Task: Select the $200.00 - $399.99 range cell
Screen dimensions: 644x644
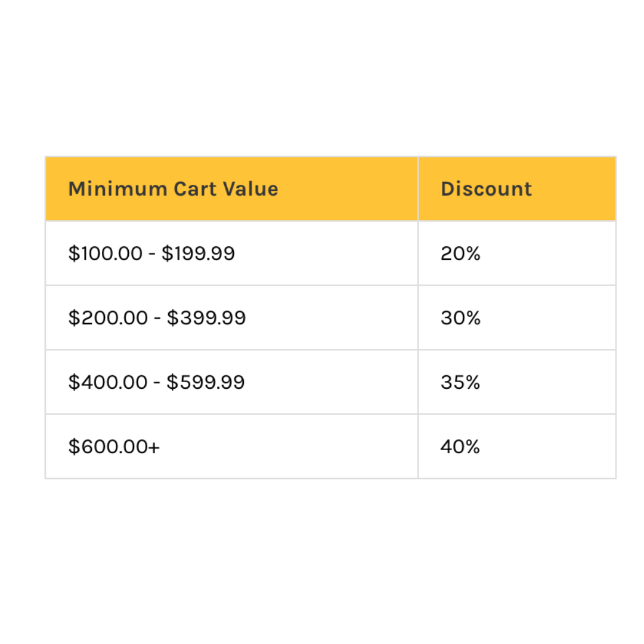Action: (x=157, y=318)
